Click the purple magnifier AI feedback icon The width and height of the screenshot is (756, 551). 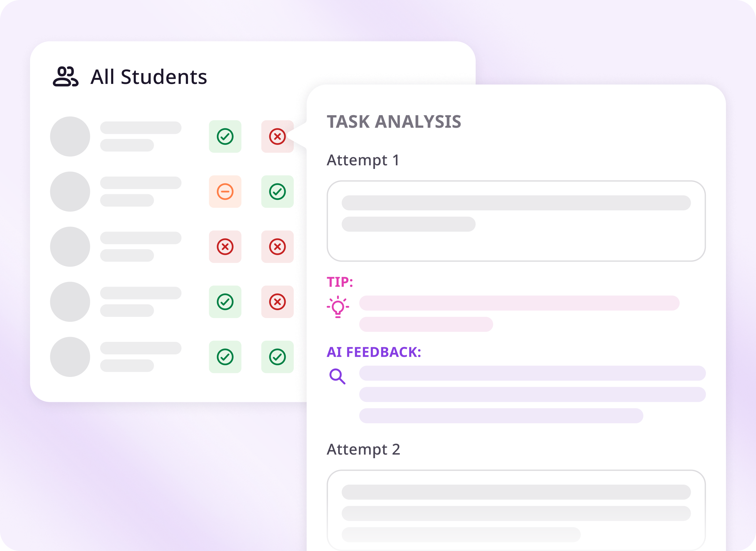click(337, 376)
